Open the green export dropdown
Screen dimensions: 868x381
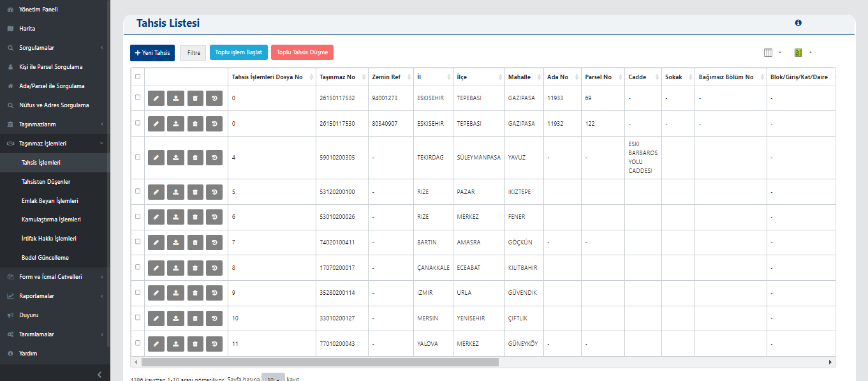802,52
